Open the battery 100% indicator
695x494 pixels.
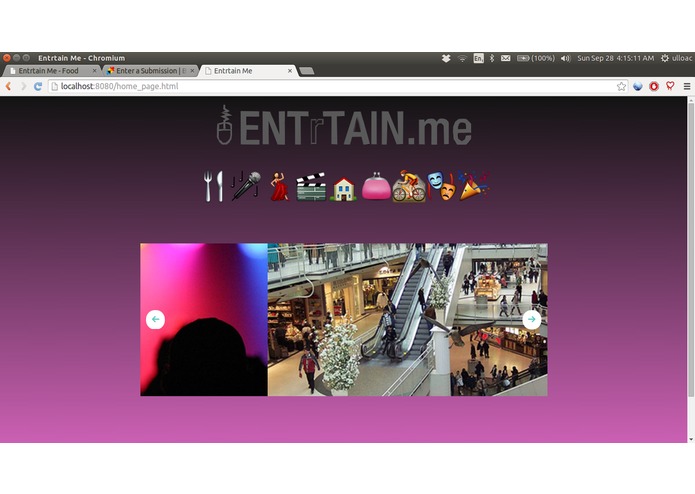coord(536,58)
